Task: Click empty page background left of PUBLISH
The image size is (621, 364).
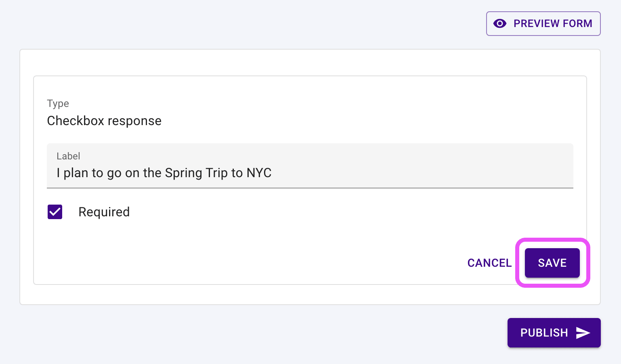Action: click(283, 333)
